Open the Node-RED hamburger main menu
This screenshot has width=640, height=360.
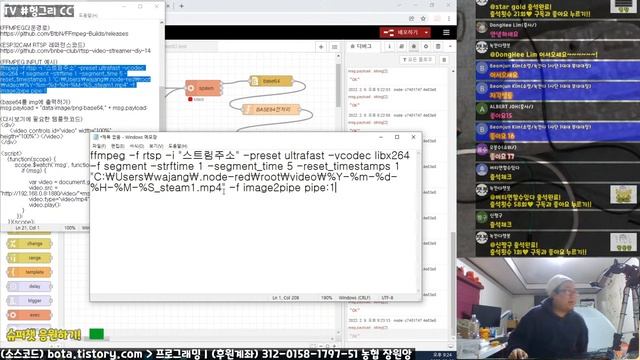[x=446, y=32]
